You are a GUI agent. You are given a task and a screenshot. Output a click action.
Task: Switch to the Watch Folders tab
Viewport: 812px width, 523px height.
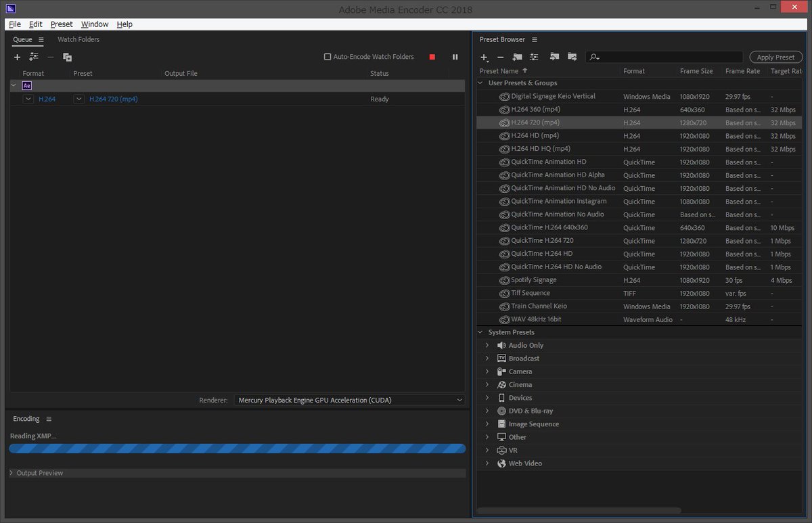tap(78, 39)
